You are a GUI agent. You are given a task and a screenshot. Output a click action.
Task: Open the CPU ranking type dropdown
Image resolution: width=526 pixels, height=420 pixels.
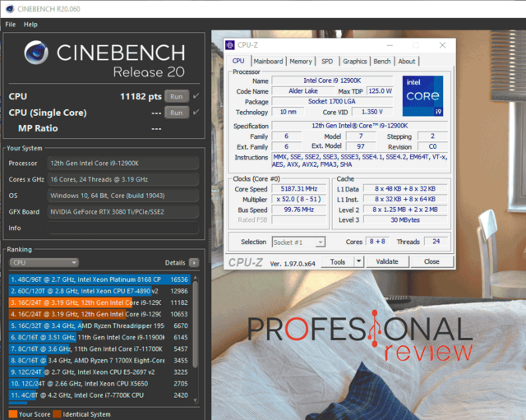click(43, 263)
